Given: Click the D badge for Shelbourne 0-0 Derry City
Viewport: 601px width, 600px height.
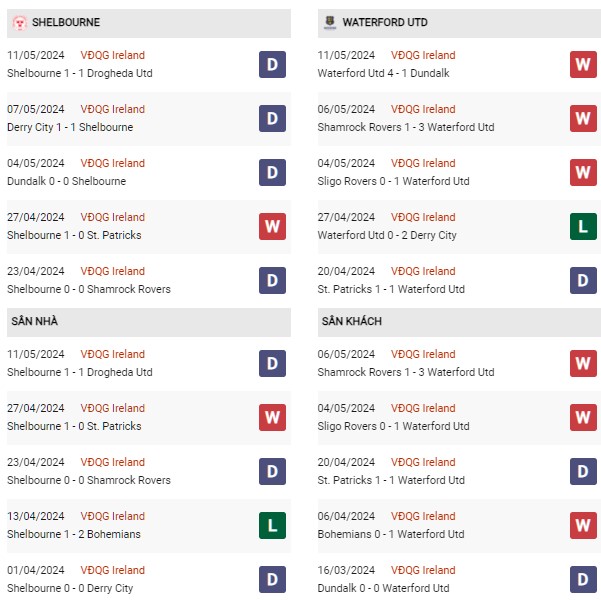Looking at the screenshot, I should 272,579.
